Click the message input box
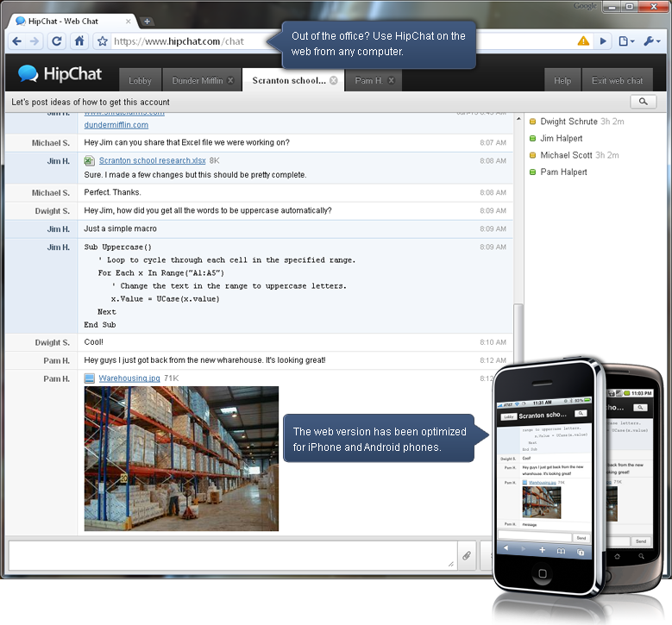 coord(233,555)
